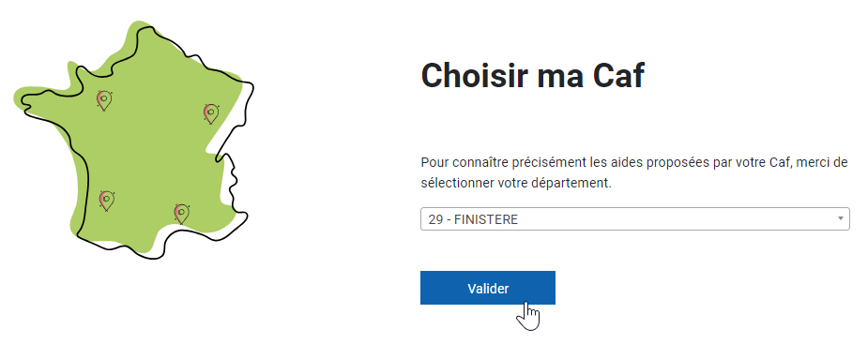Click the Choisir ma Caf heading
Screen dimensions: 868x344
point(533,75)
